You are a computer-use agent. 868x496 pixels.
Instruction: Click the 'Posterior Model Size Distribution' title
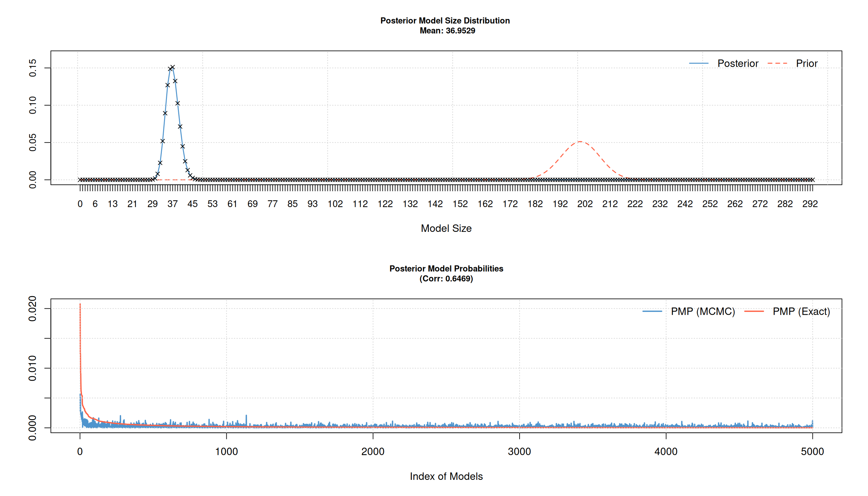(x=445, y=20)
